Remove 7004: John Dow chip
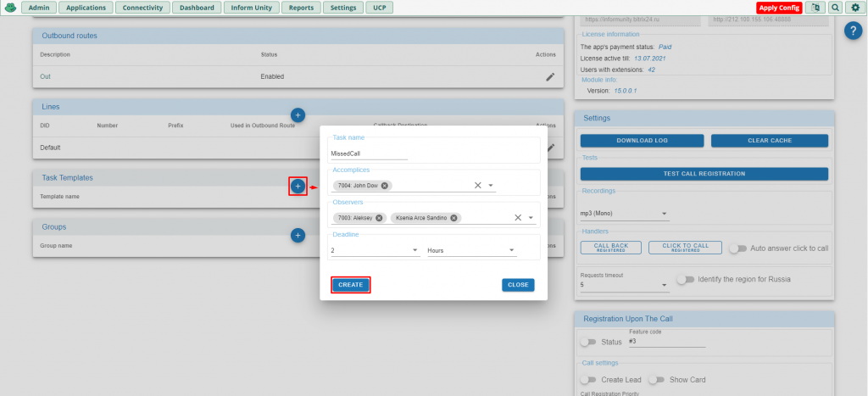This screenshot has width=868, height=396. pos(385,186)
